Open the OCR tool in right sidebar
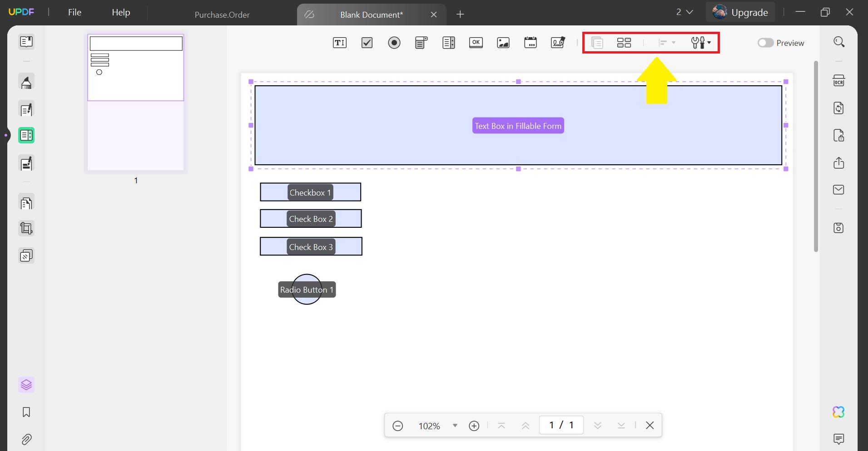 (x=838, y=80)
